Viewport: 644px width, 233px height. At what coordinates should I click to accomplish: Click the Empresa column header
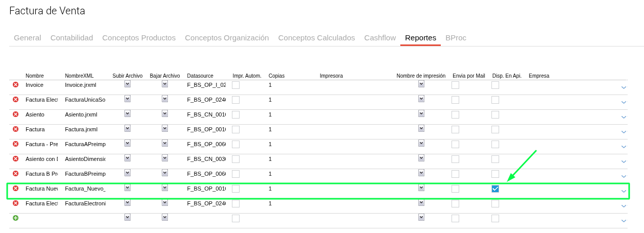coord(539,76)
